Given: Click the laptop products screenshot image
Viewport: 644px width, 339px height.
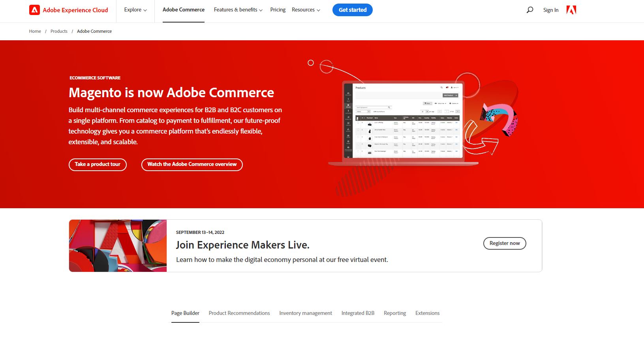Looking at the screenshot, I should coord(403,122).
